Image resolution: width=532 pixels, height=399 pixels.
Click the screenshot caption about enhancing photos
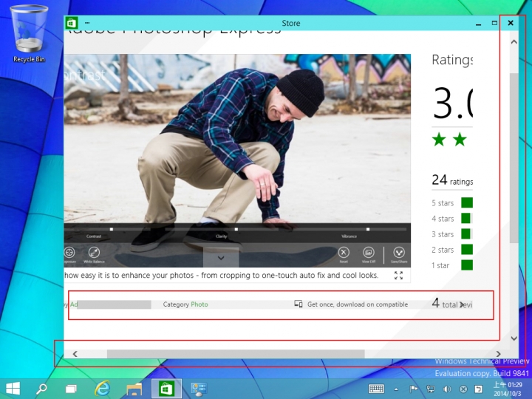coord(221,275)
